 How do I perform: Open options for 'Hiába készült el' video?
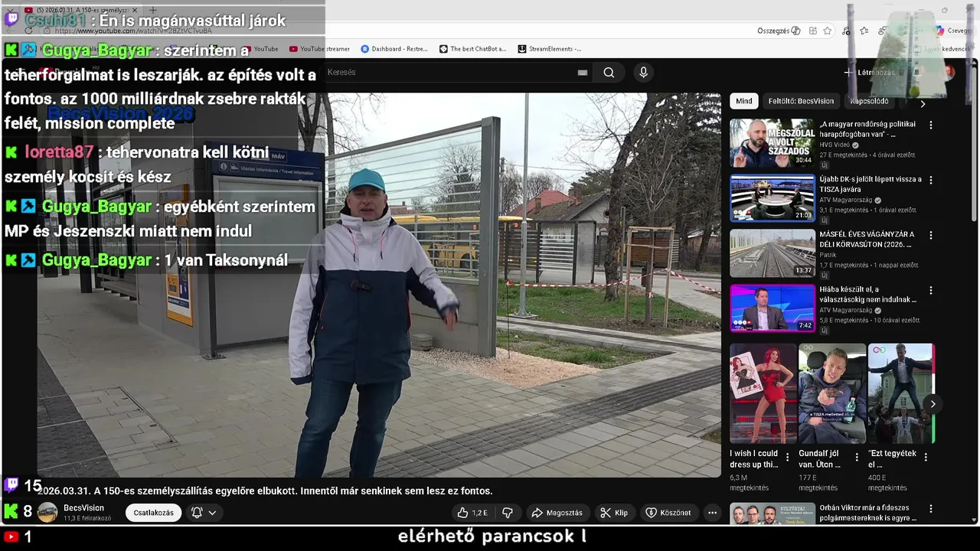tap(931, 291)
